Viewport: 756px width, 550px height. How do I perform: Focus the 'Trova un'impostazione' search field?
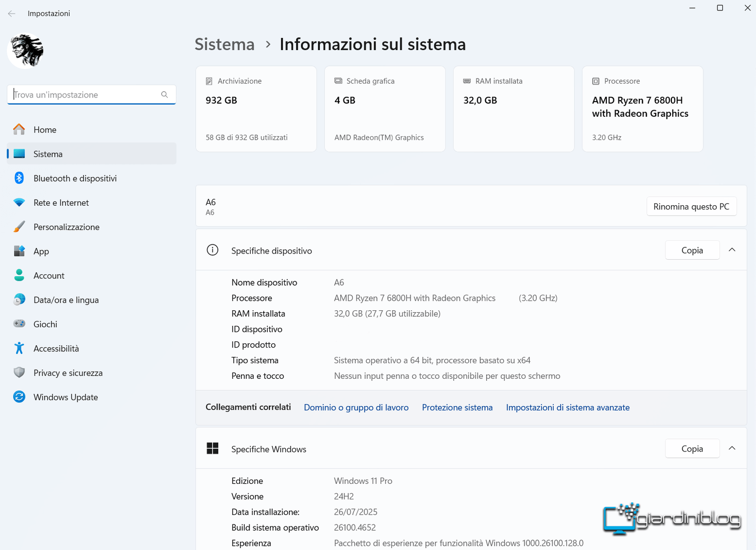pyautogui.click(x=92, y=95)
